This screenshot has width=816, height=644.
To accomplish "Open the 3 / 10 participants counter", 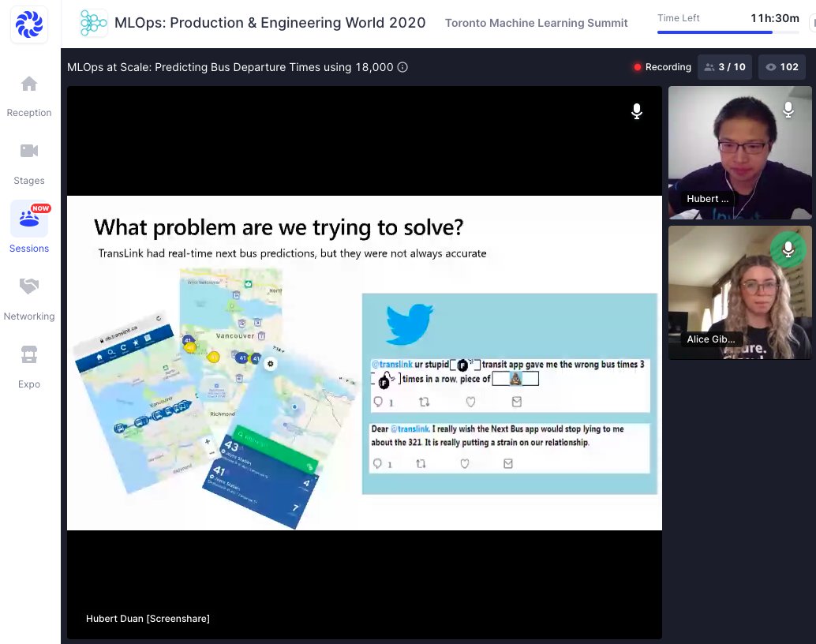I will (x=724, y=67).
